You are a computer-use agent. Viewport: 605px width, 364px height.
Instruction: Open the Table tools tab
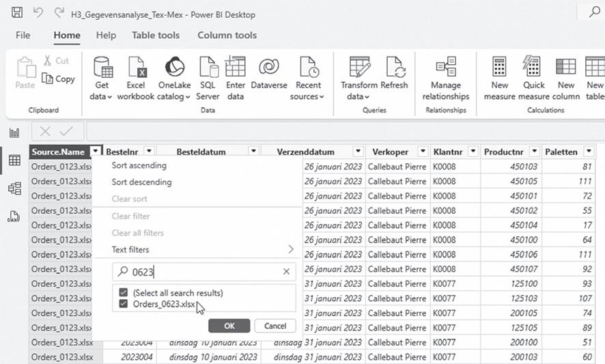pyautogui.click(x=156, y=35)
